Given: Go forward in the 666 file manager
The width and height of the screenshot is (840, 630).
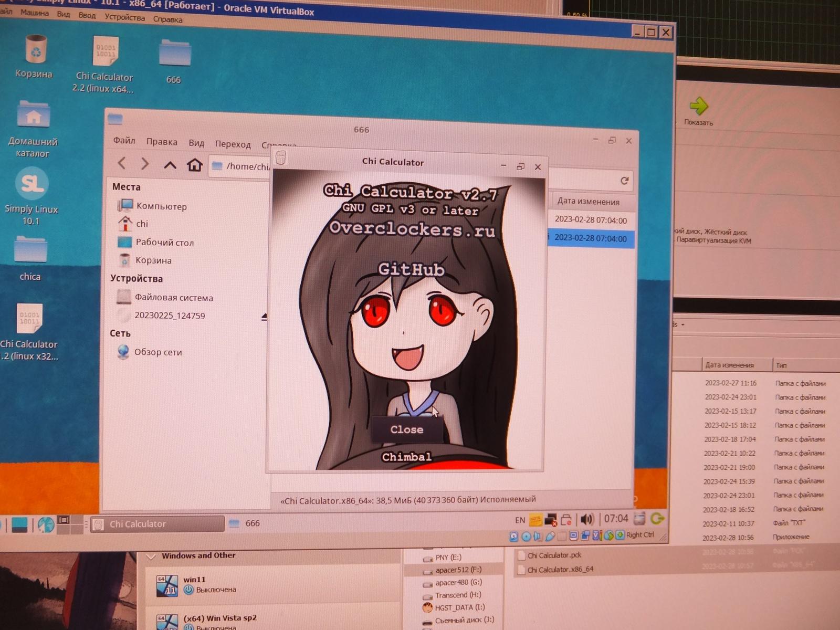Looking at the screenshot, I should pos(145,164).
